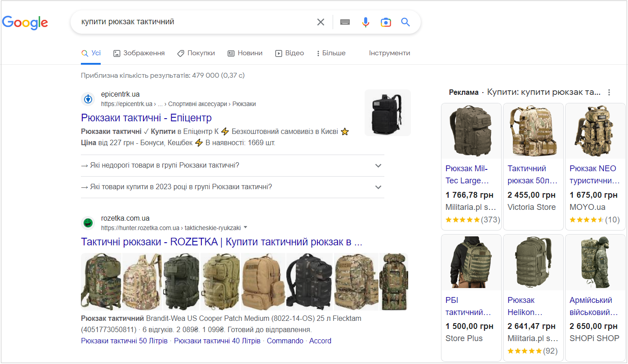Click the MOYO.ua seller name
Screen dimensions: 628x364
click(x=588, y=207)
